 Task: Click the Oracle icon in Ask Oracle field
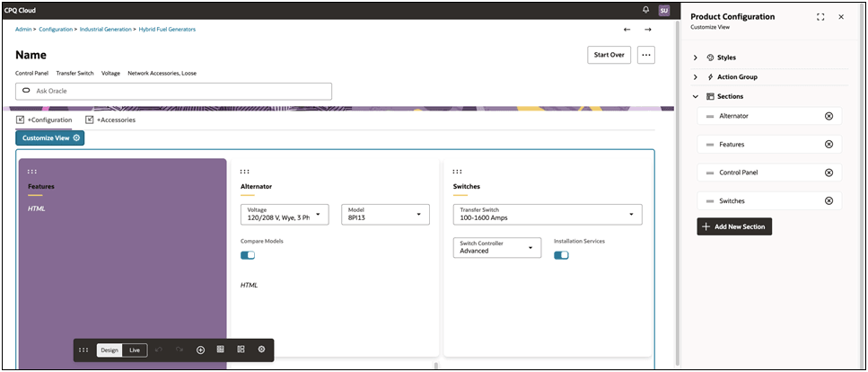[26, 91]
